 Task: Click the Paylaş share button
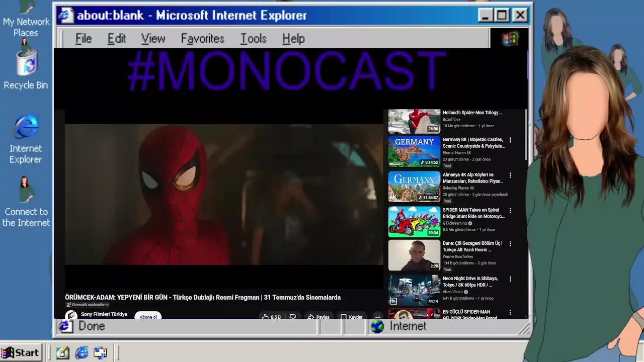(x=318, y=317)
